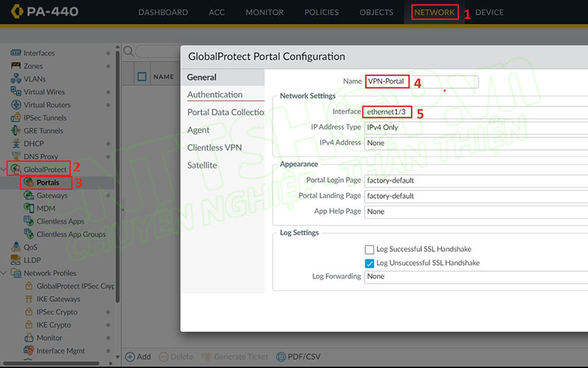Screen dimensions: 588x368
Task: Click the Clientless App Groups icon
Action: [29, 234]
